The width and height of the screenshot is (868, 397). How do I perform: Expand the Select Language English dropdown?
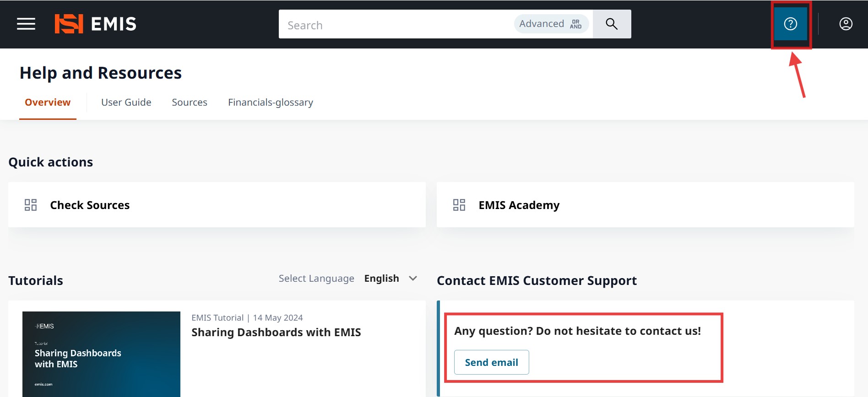[391, 279]
